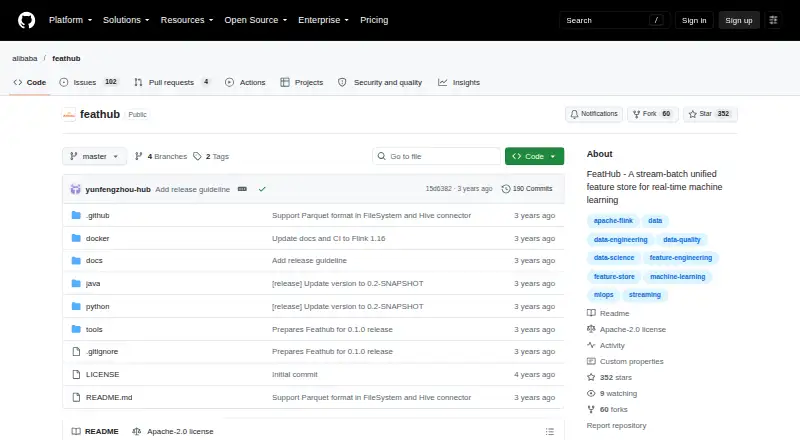Click the eye icon next to 9 watching

(591, 394)
